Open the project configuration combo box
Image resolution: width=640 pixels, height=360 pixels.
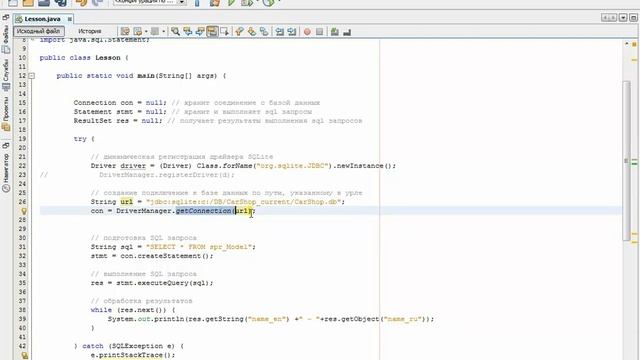pyautogui.click(x=149, y=2)
